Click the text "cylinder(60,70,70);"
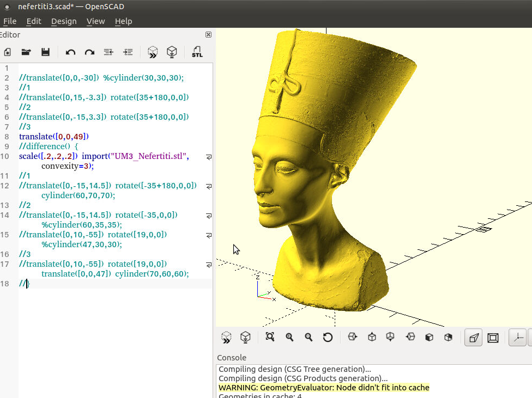Image resolution: width=532 pixels, height=398 pixels. 78,195
